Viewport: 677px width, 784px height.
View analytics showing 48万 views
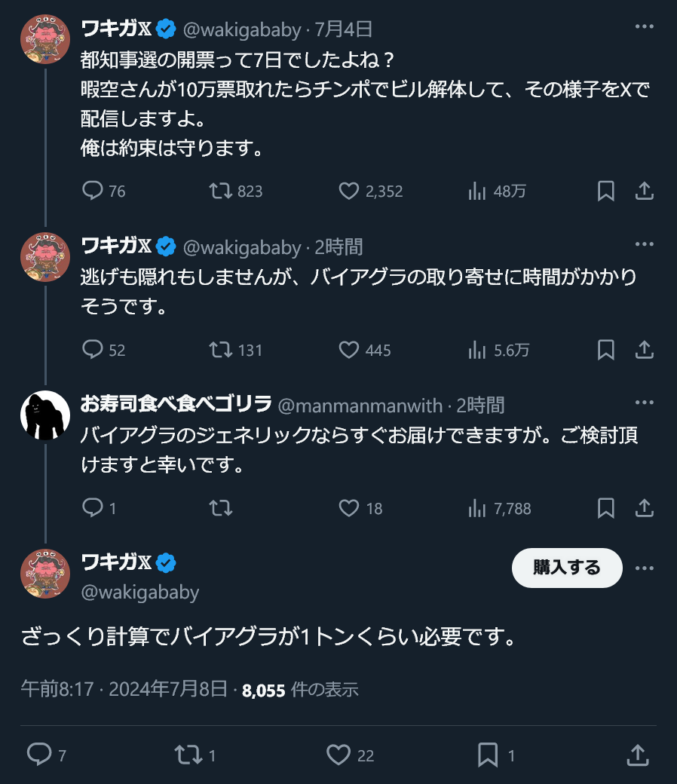477,191
